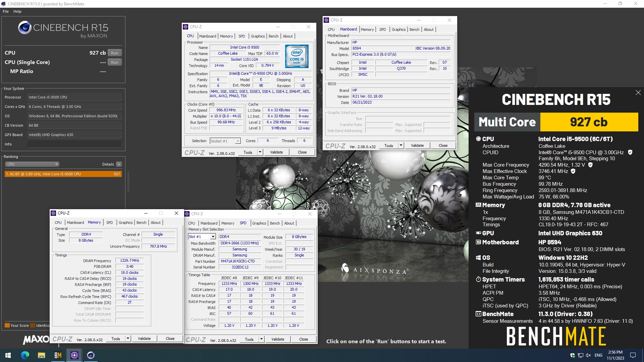Click the Multiplier value x 10.0 (8.0 - 44.0)
Image resolution: width=644 pixels, height=362 pixels.
(226, 116)
